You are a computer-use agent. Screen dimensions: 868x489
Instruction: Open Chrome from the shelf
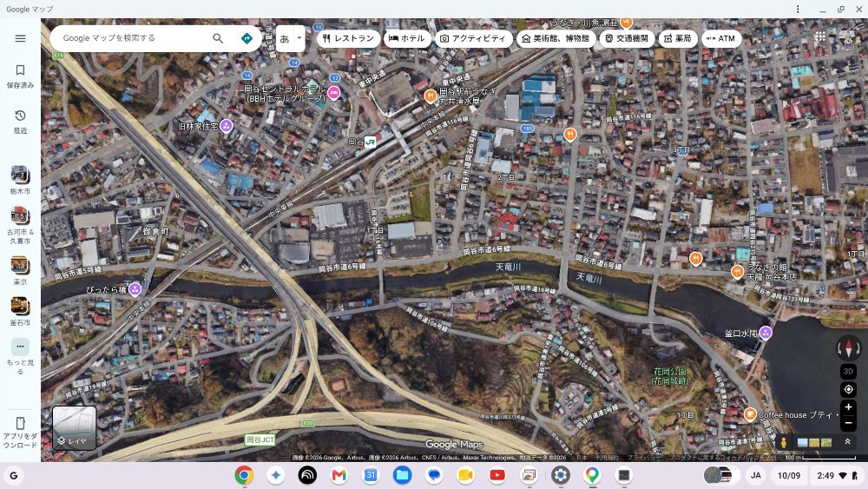pos(244,475)
